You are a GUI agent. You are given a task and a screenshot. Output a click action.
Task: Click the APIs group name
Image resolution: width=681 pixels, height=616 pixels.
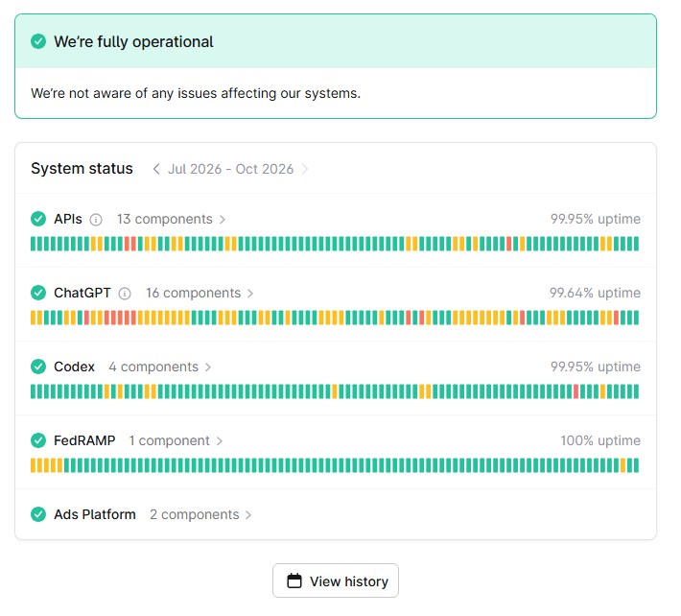tap(68, 219)
